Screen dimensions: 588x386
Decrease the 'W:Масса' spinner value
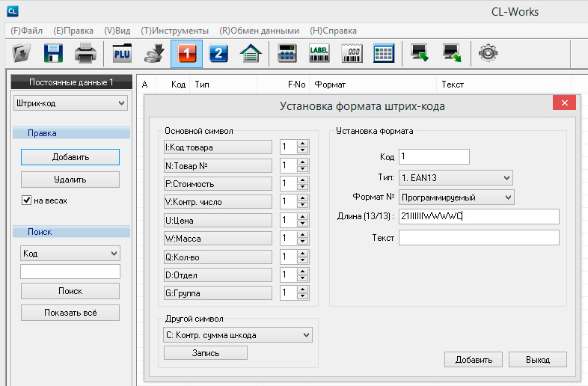302,242
